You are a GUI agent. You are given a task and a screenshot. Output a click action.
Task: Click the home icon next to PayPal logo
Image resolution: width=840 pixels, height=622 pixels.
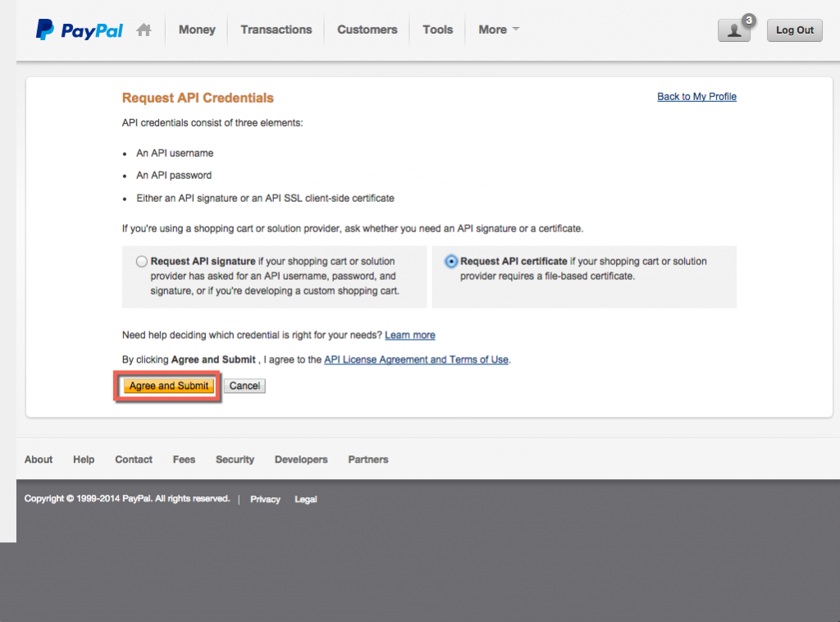click(x=144, y=28)
